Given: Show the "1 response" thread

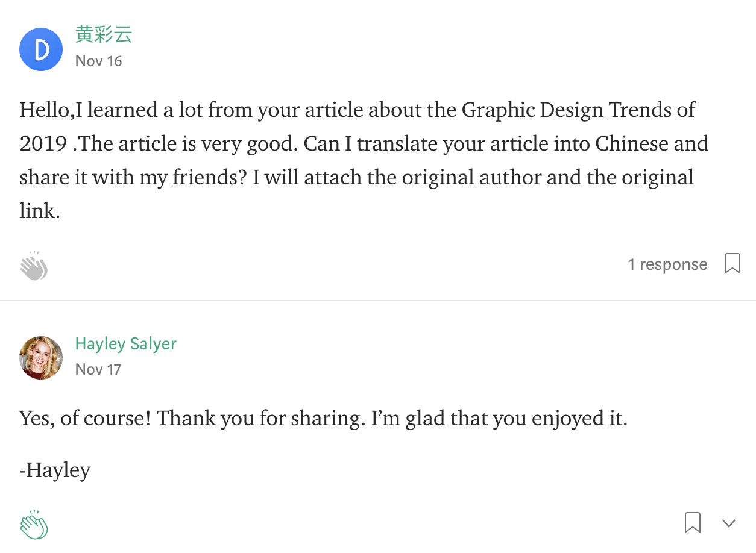Looking at the screenshot, I should (667, 264).
